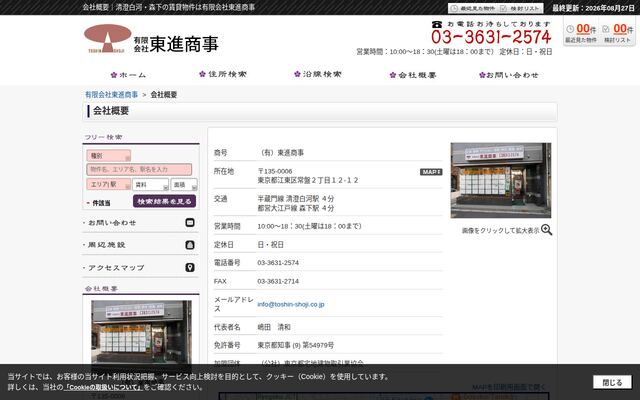Select the 定休日 value 日・祝日

270,244
